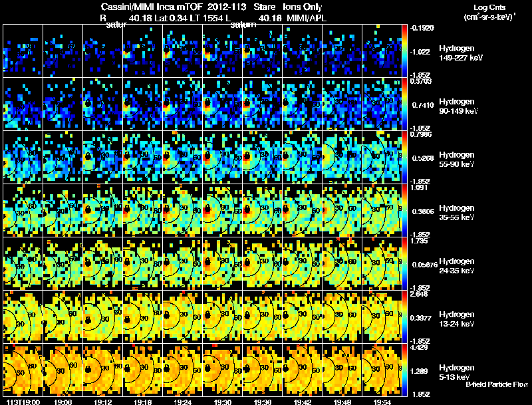The image size is (532, 405).
Task: Open the 13-24 keV image panel at 19:24
Action: pyautogui.click(x=182, y=317)
